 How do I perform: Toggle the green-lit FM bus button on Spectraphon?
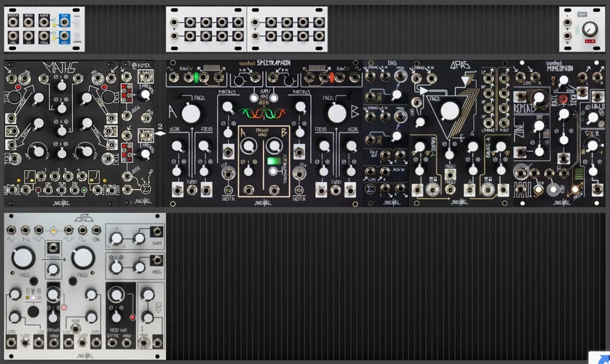[274, 162]
